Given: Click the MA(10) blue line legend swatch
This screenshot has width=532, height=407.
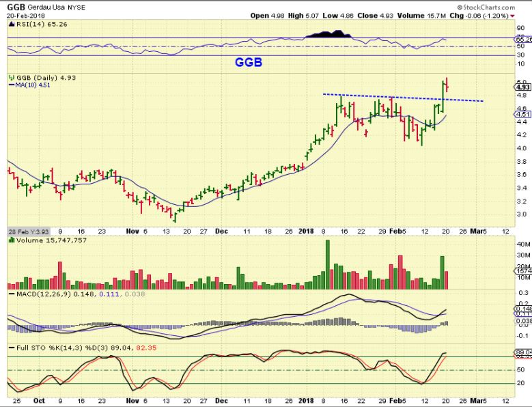Looking at the screenshot, I should click(x=12, y=85).
